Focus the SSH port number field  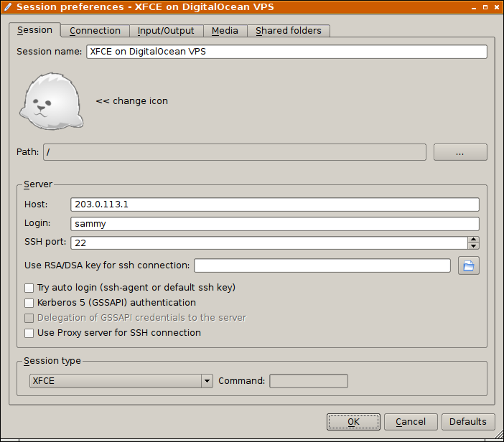269,243
